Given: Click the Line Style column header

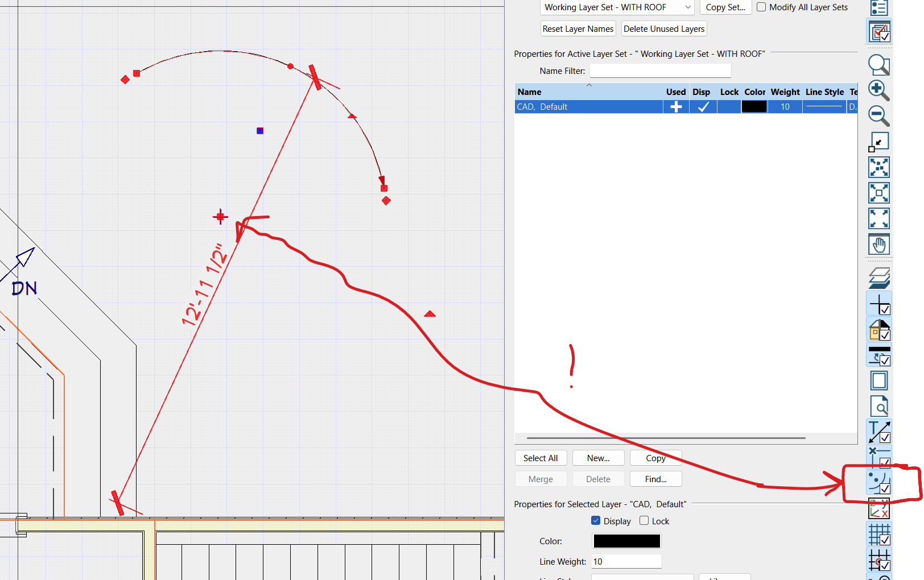Looking at the screenshot, I should point(824,92).
